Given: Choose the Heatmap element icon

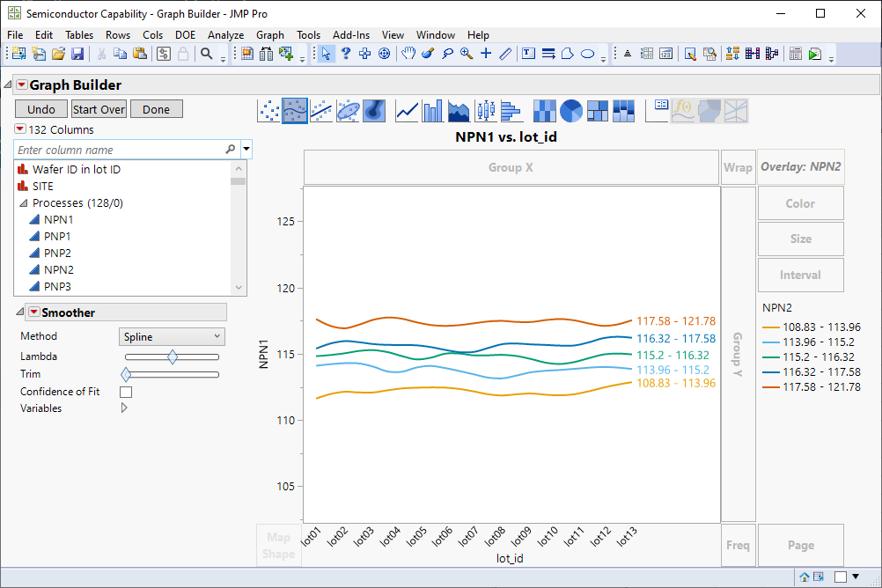Looking at the screenshot, I should [x=545, y=111].
